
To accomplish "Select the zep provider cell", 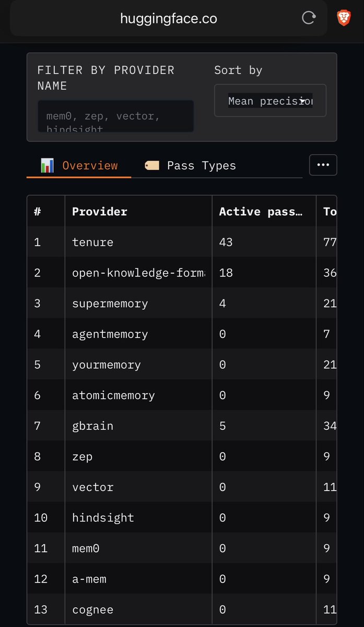I will tap(138, 456).
